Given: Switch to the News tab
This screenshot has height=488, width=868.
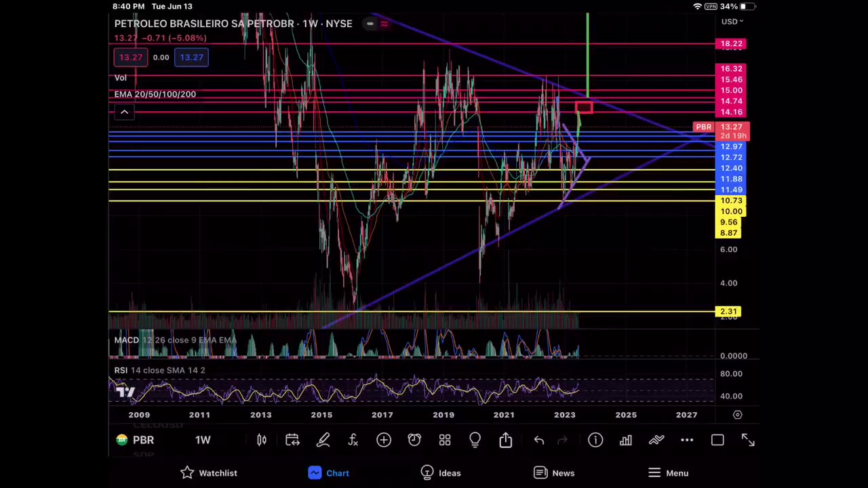Looking at the screenshot, I should coord(554,473).
